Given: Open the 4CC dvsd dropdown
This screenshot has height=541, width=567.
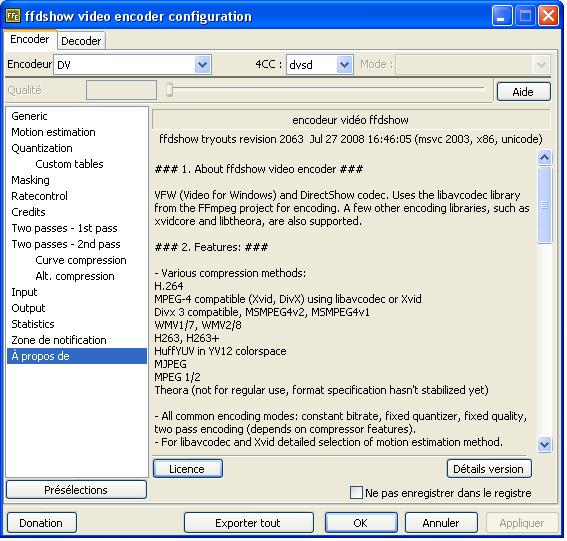Looking at the screenshot, I should [344, 65].
